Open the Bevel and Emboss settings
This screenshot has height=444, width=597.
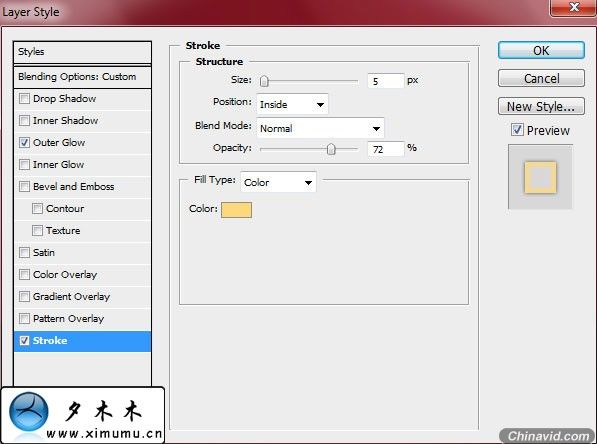pos(73,187)
